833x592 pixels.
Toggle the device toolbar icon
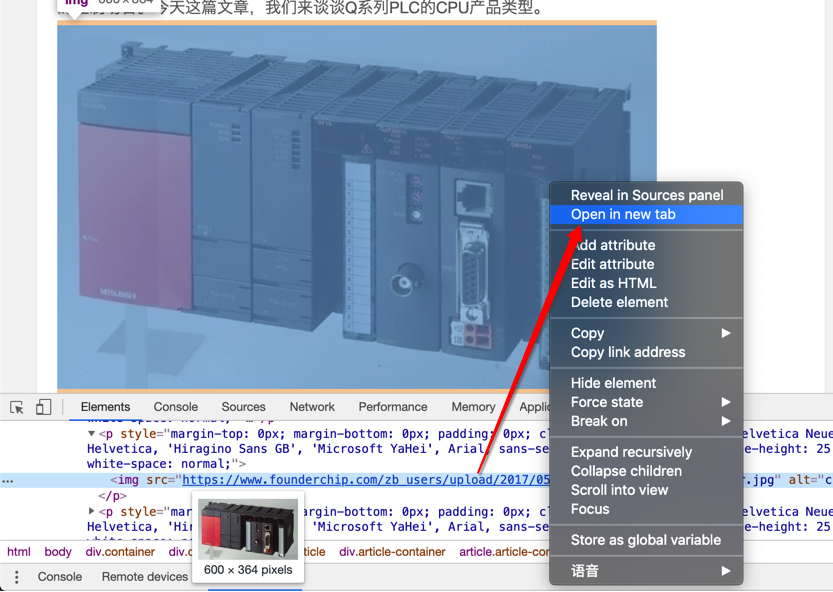pos(43,407)
